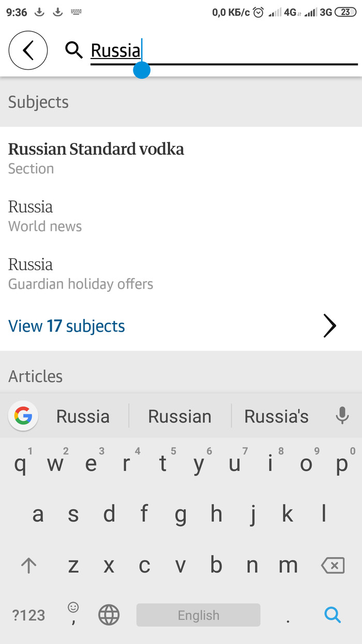Select Russia Guardian holiday offers
362x644 pixels.
pos(81,273)
